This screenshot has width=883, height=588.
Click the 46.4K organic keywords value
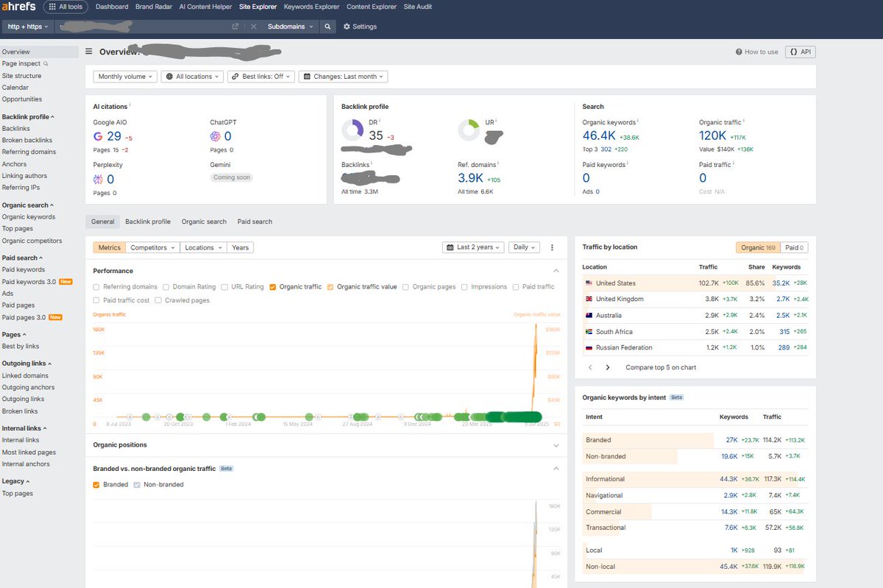point(598,135)
